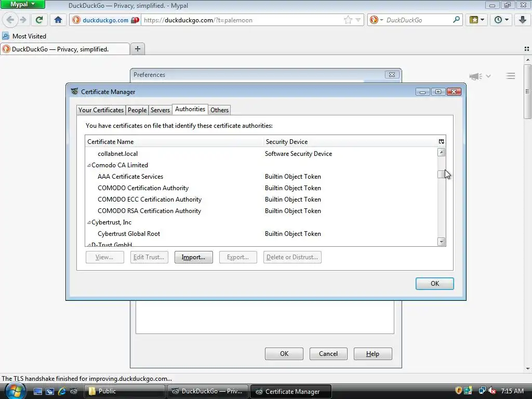The image size is (532, 399).
Task: Click OK in the Preferences window
Action: (284, 353)
